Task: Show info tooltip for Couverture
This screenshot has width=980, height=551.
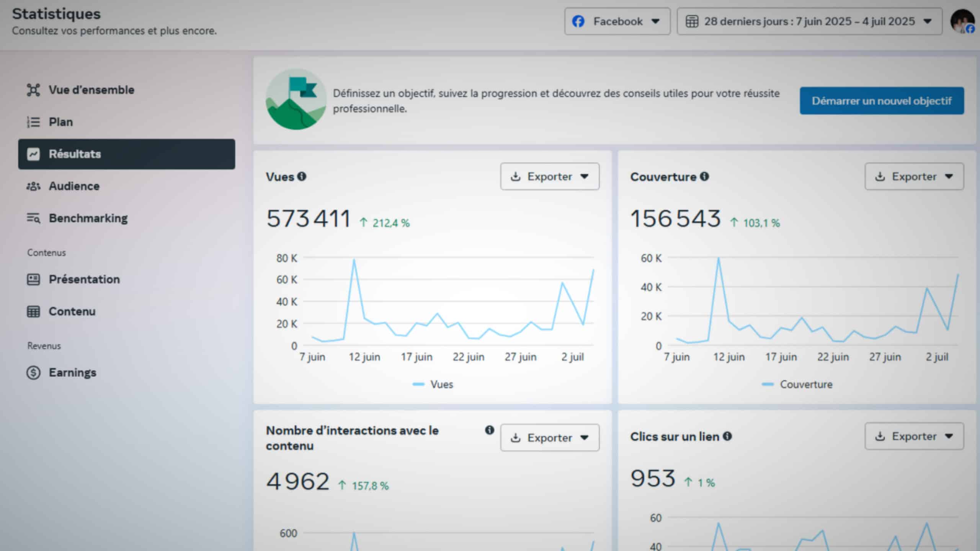Action: (704, 176)
